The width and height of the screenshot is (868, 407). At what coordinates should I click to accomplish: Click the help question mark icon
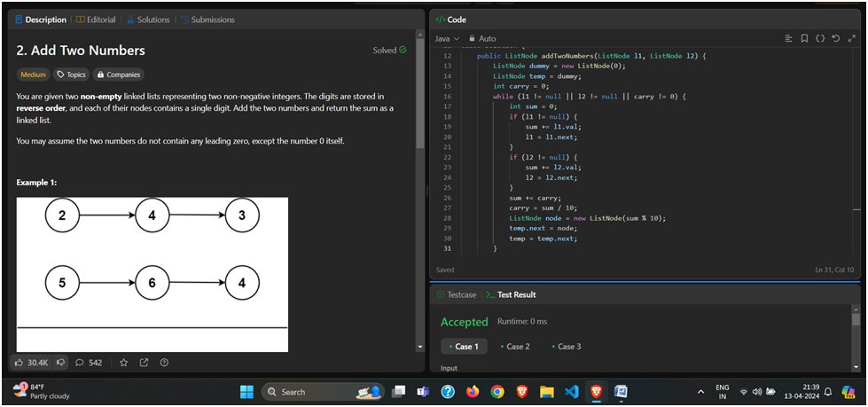[164, 363]
